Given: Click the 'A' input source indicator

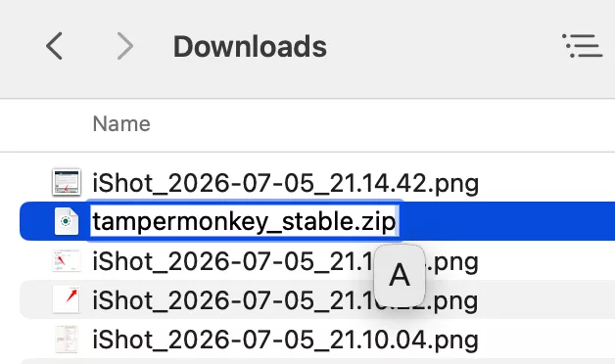Looking at the screenshot, I should pos(400,276).
